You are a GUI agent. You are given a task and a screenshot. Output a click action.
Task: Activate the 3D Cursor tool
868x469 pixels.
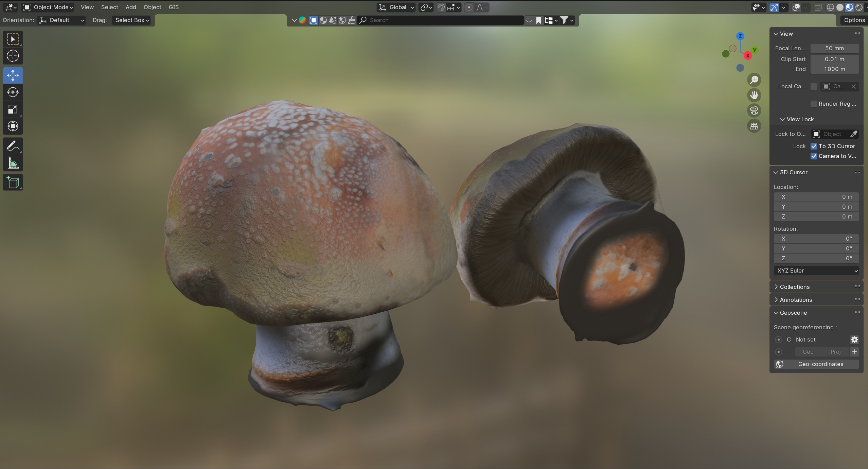[x=13, y=56]
